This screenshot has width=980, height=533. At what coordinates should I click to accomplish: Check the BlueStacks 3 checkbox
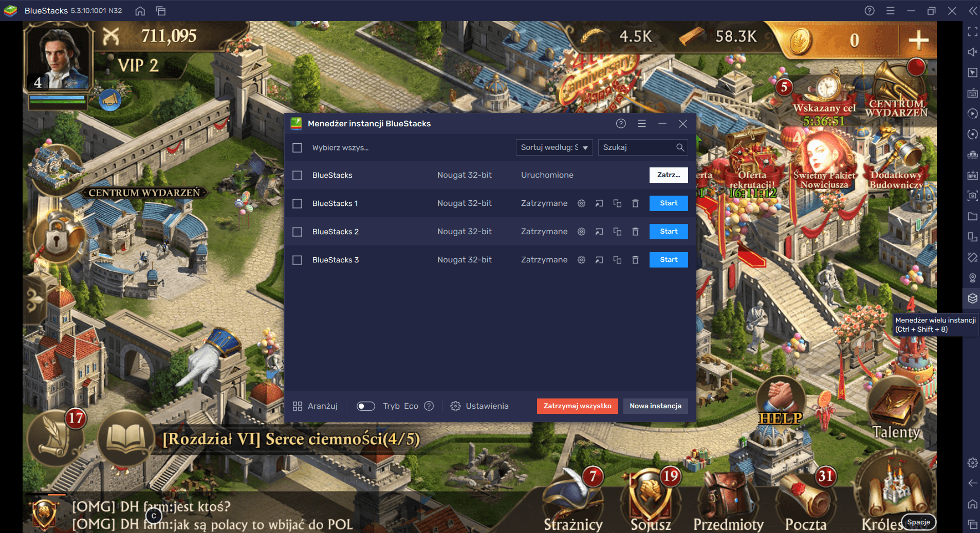point(297,260)
